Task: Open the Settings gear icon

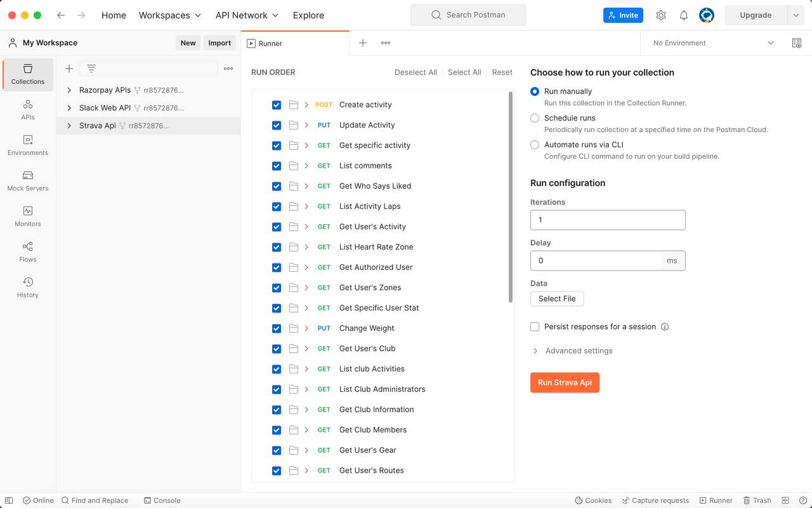Action: tap(661, 15)
